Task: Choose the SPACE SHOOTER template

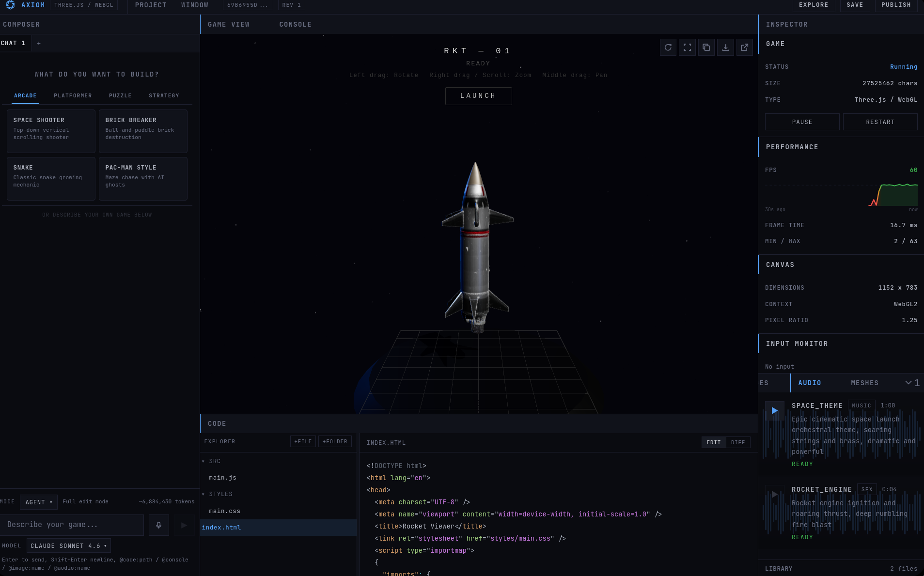Action: tap(51, 131)
